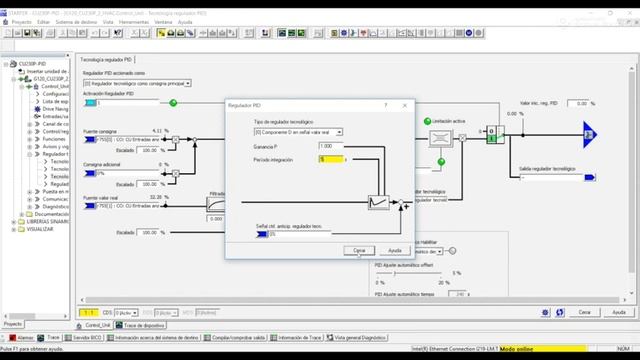Expand the Funciones tree node

[29, 139]
